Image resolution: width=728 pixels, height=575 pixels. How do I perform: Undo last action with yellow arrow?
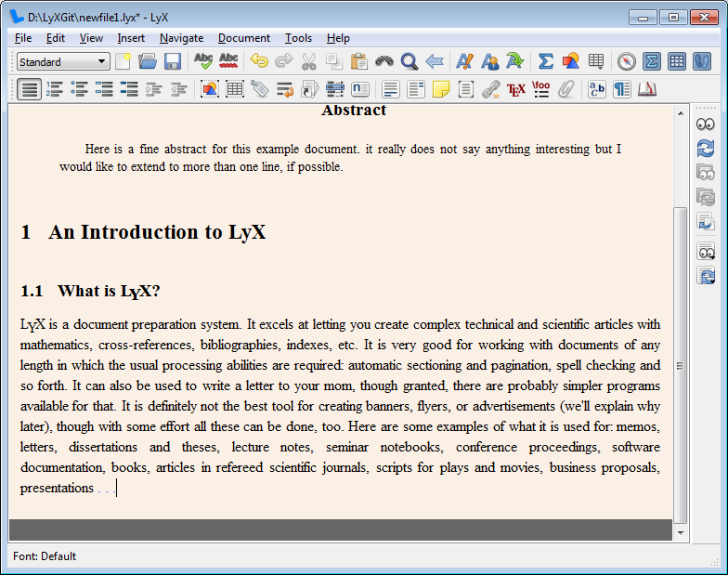259,61
